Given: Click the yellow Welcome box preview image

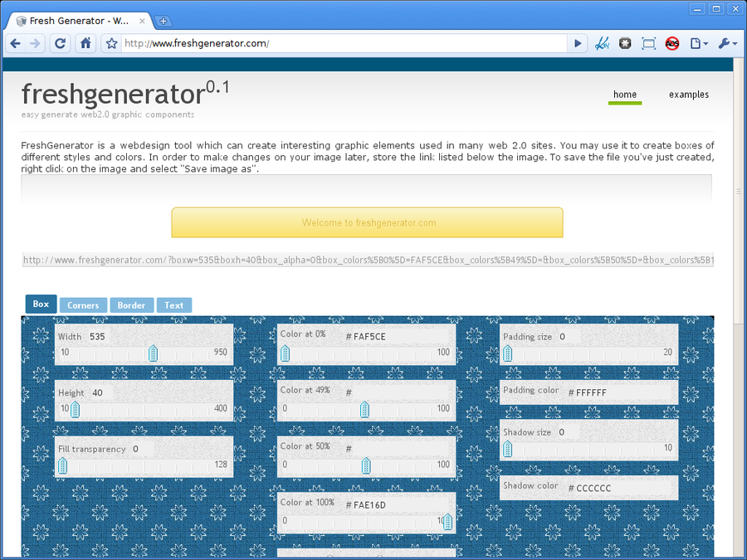Looking at the screenshot, I should tap(368, 222).
